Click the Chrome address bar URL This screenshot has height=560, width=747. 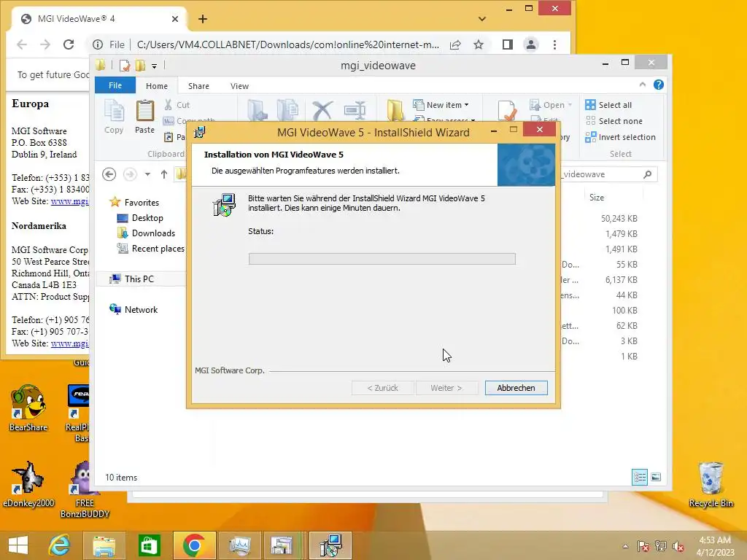(x=287, y=44)
